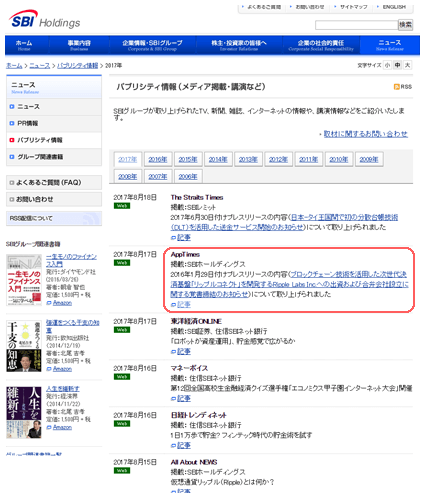
Task: Click 人生を維新す title link
Action: click(63, 389)
